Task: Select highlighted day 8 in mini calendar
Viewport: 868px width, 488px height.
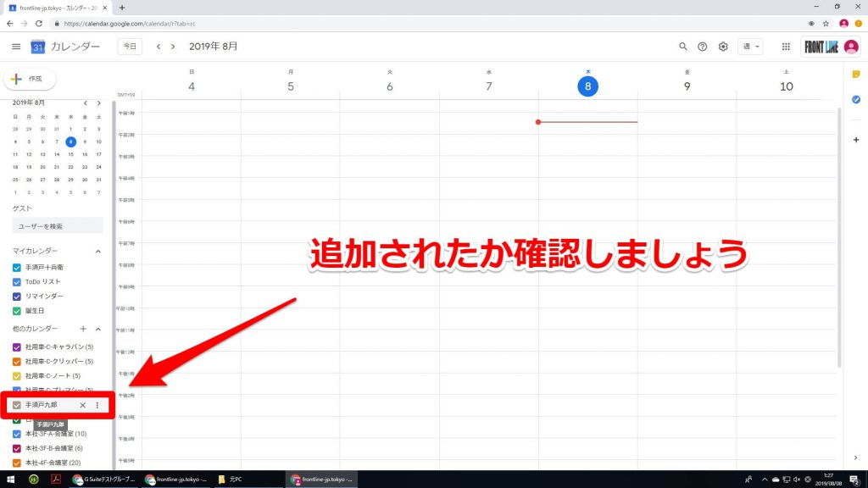Action: pos(71,141)
